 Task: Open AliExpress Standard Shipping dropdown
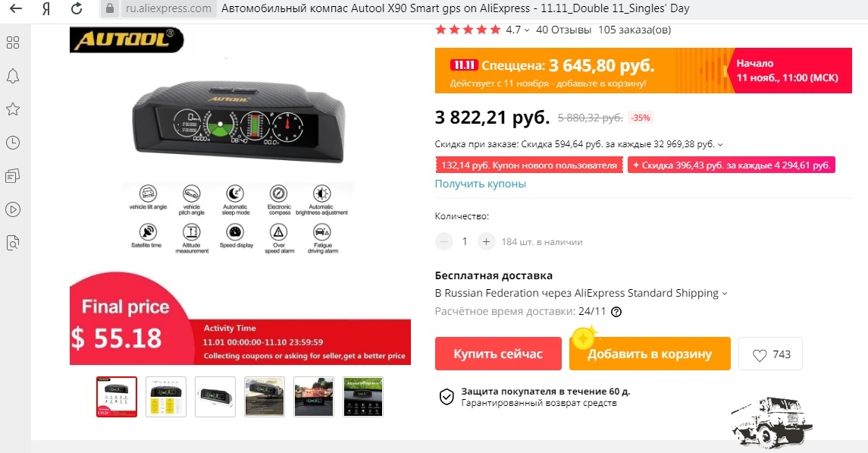(x=725, y=294)
